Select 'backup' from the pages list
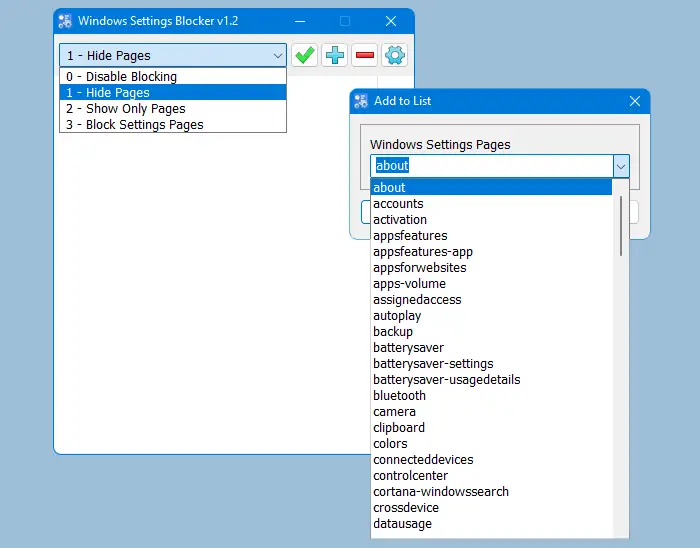700x548 pixels. [x=492, y=332]
